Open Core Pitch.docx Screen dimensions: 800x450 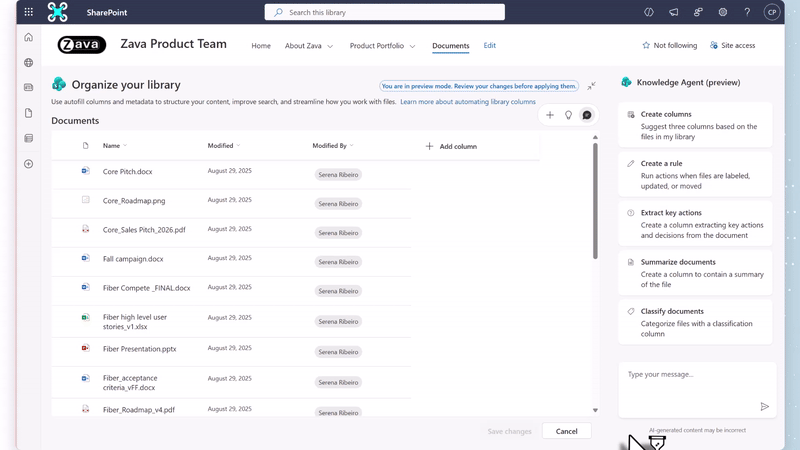128,172
